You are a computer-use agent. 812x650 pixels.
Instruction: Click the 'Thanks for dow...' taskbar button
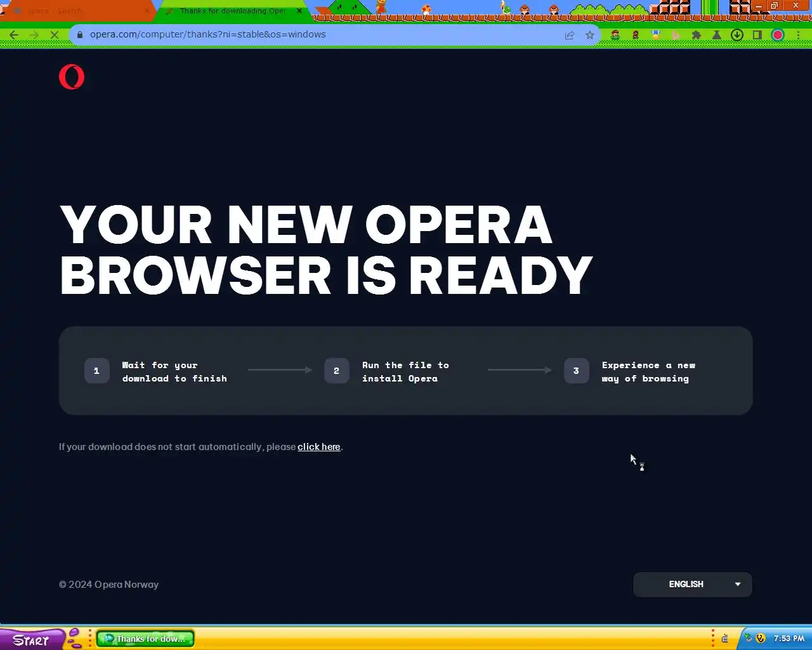point(146,639)
